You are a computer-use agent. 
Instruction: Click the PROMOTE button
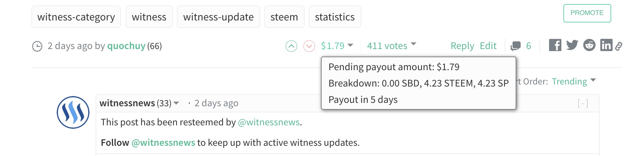[587, 13]
